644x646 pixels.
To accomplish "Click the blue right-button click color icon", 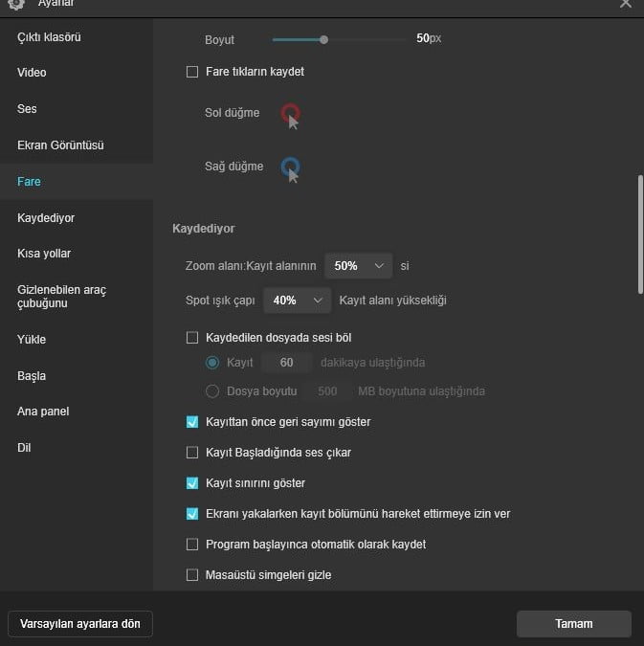I will pyautogui.click(x=291, y=169).
